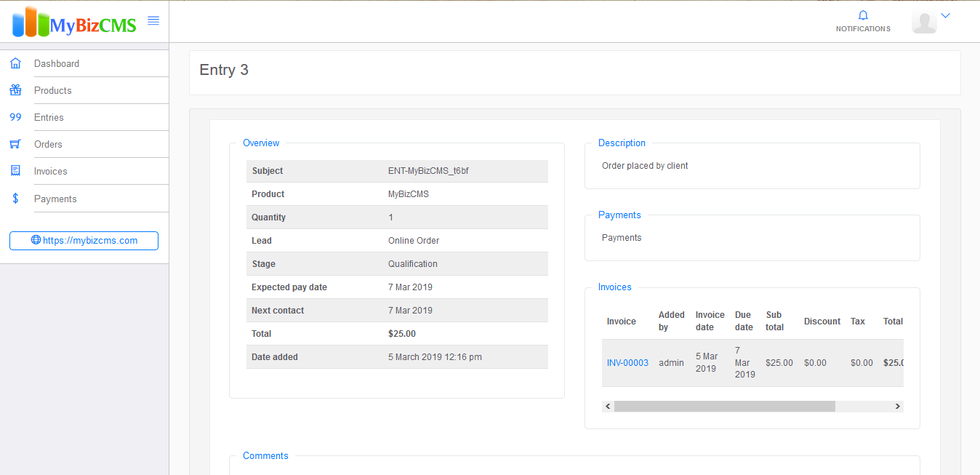Click the Entries quote icon
Image resolution: width=980 pixels, height=475 pixels.
click(x=15, y=117)
